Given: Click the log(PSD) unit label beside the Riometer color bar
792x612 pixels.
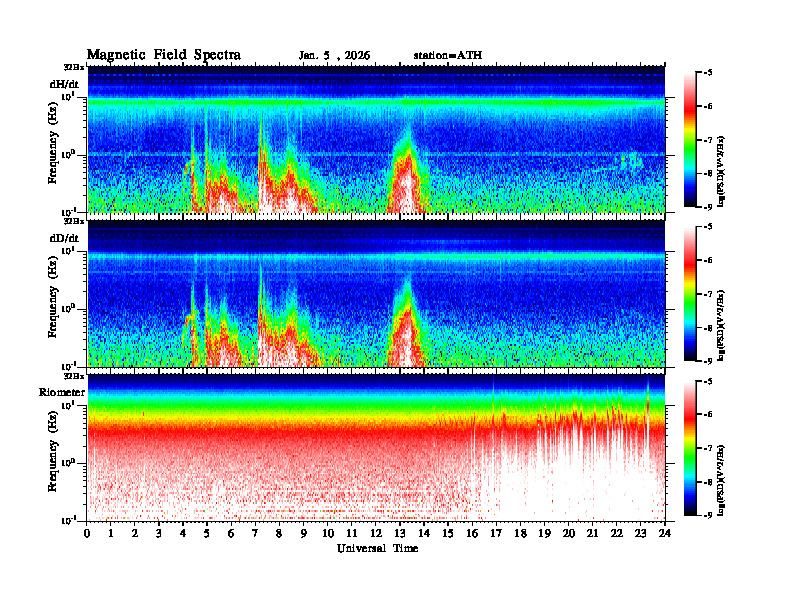Looking at the screenshot, I should (x=721, y=480).
